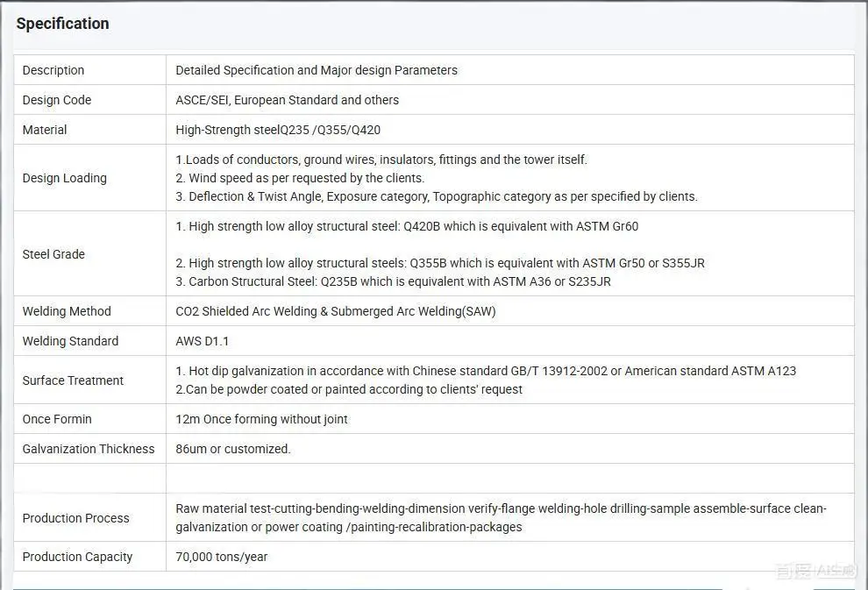Screen dimensions: 868x590
Task: Click '12m Once forming without joint'
Action: (261, 420)
